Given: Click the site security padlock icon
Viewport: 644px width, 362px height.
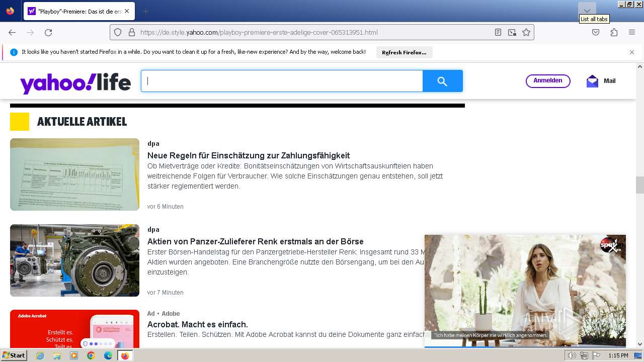Looking at the screenshot, I should click(x=132, y=32).
